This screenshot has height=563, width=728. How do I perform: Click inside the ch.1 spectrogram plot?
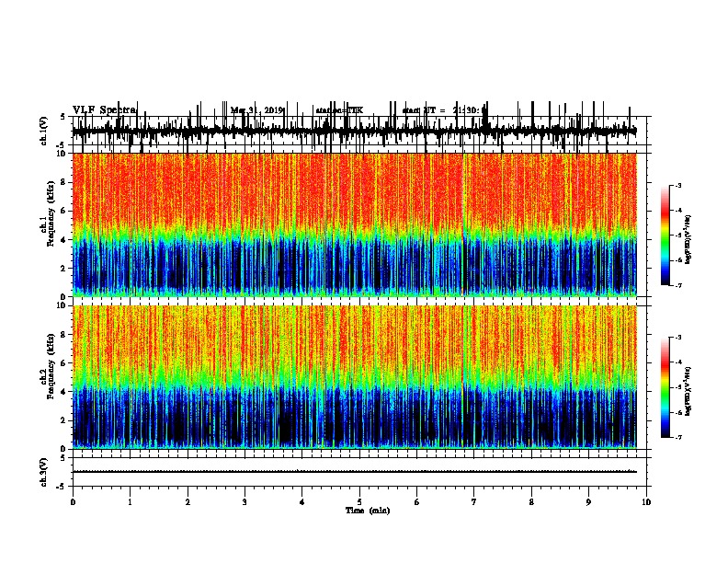click(355, 224)
